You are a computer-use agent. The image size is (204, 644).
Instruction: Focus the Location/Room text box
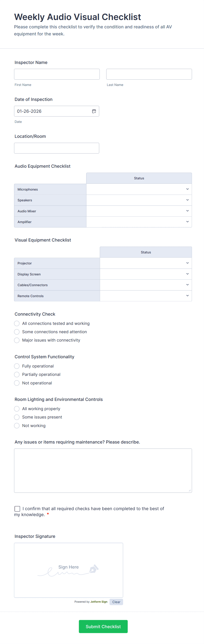[x=57, y=148]
